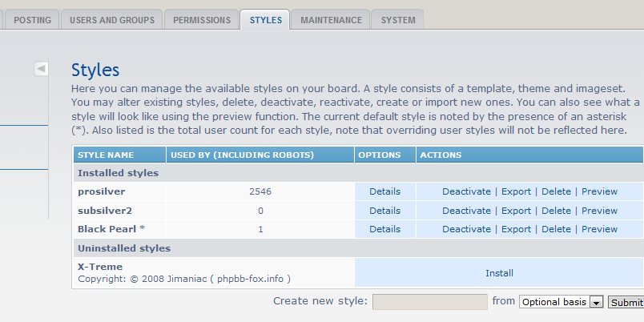Install the X-Treme style
Screen dimensions: 644x322
point(499,273)
